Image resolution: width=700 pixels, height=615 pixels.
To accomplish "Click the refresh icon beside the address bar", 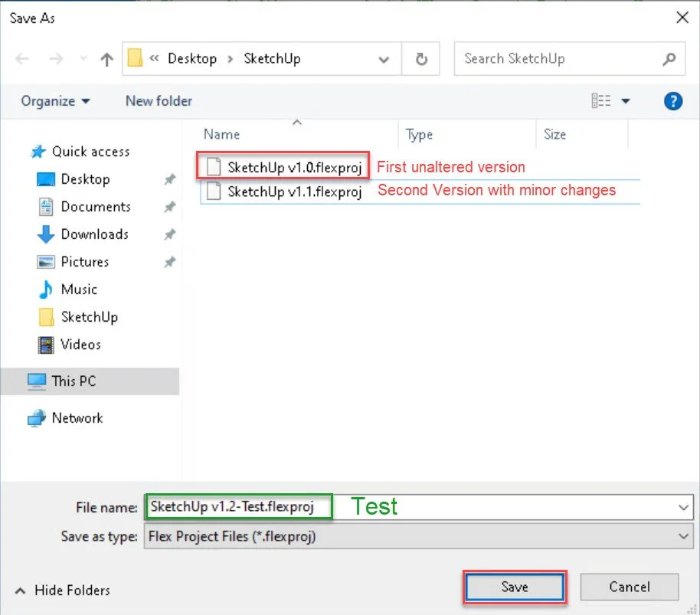I will (420, 58).
